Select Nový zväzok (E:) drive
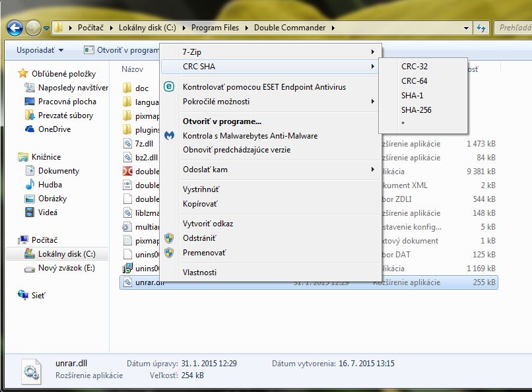Screen dimensions: 532x392 [x=67, y=268]
